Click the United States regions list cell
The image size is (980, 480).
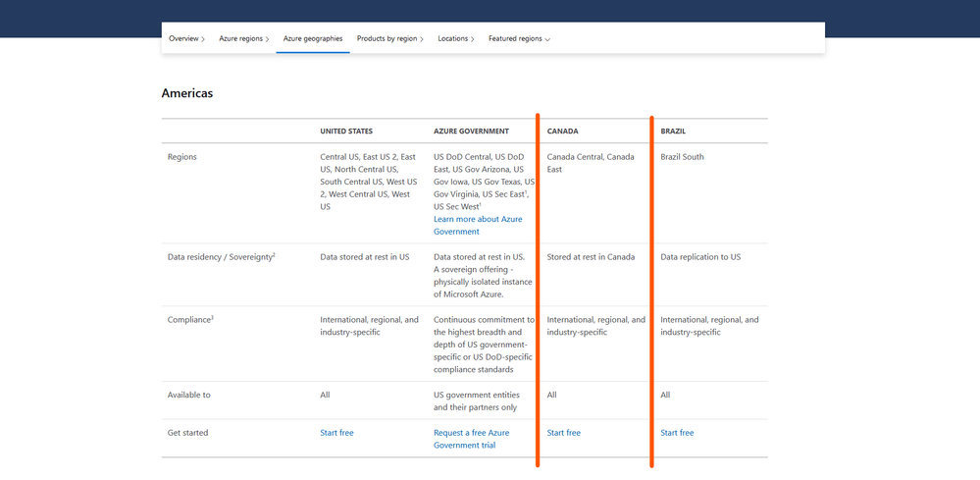(369, 182)
